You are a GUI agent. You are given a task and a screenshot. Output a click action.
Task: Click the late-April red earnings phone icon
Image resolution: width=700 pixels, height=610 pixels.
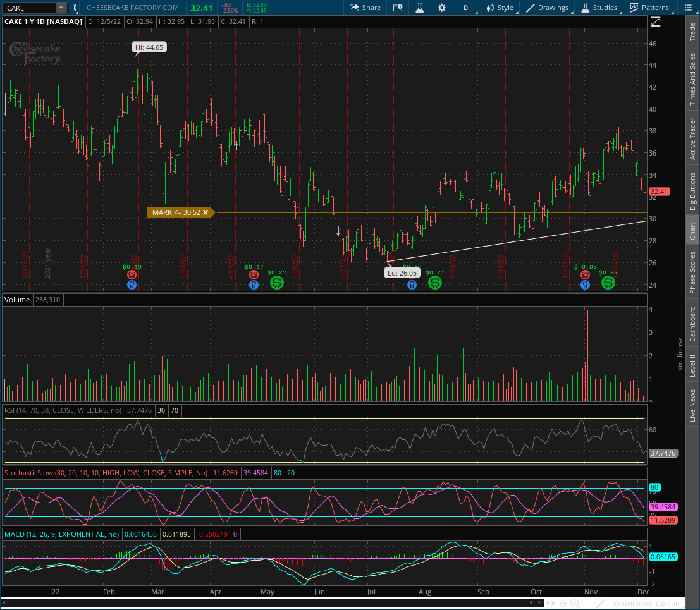[254, 274]
